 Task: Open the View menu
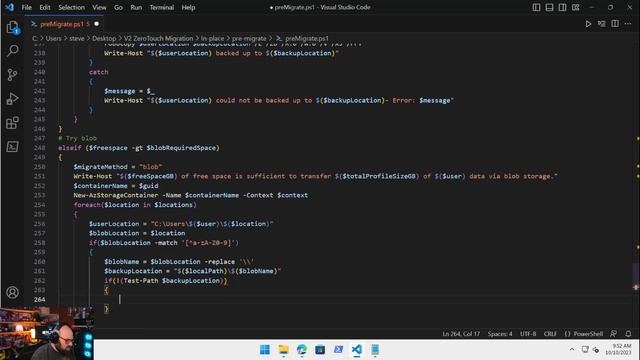(x=99, y=7)
